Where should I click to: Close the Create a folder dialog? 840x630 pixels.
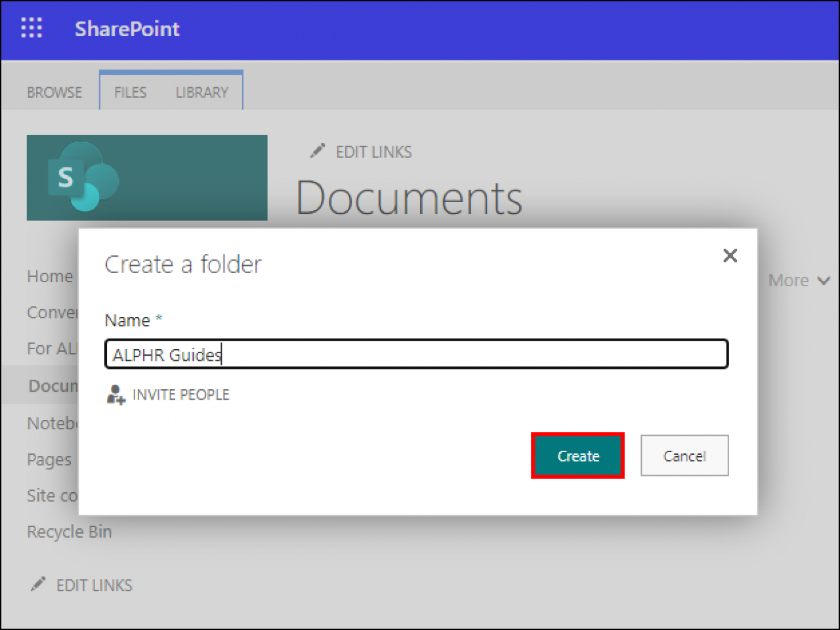tap(730, 256)
